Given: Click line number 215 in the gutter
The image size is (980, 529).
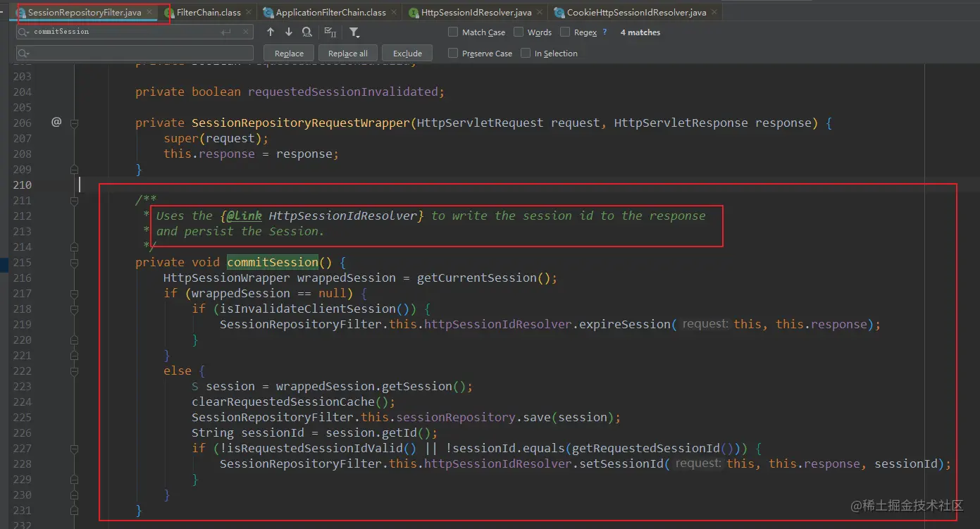Looking at the screenshot, I should (23, 262).
